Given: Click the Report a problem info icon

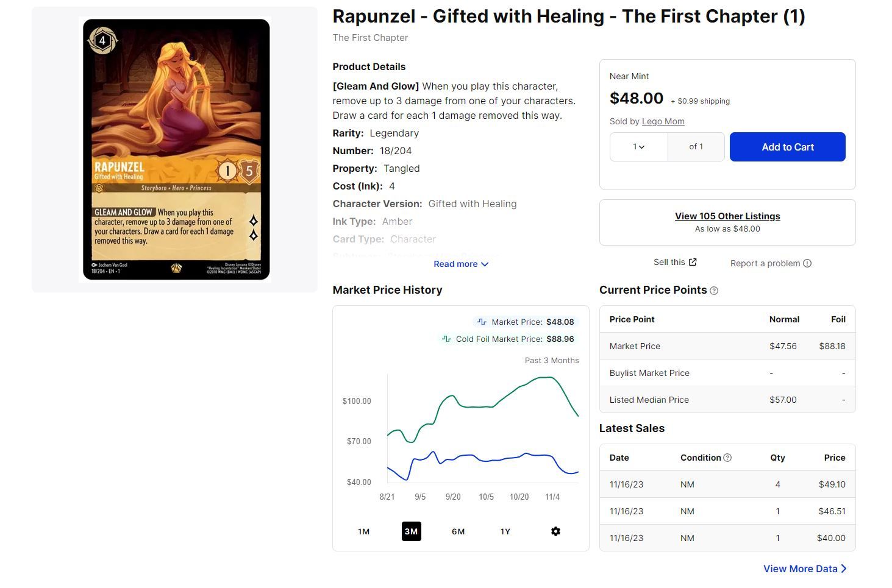Looking at the screenshot, I should click(807, 263).
